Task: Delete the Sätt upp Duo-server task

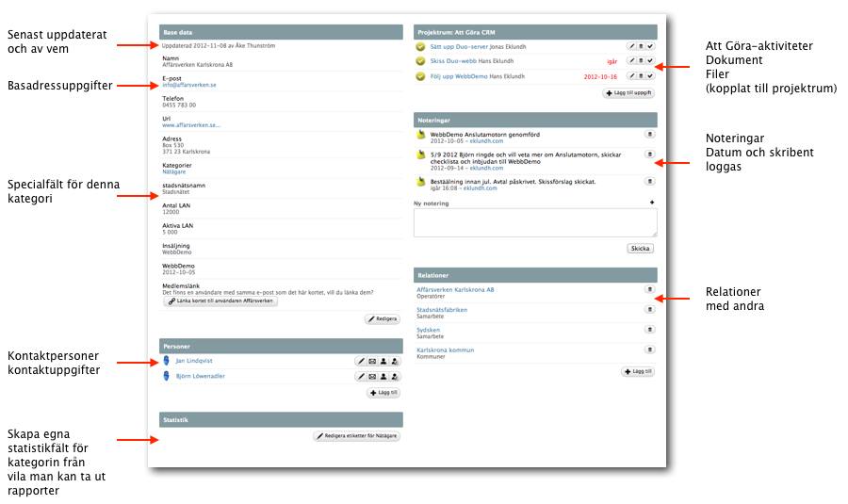Action: pyautogui.click(x=641, y=46)
